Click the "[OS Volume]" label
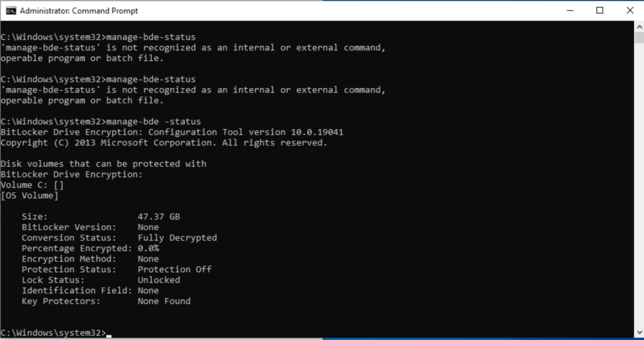The width and height of the screenshot is (644, 340). click(x=30, y=196)
